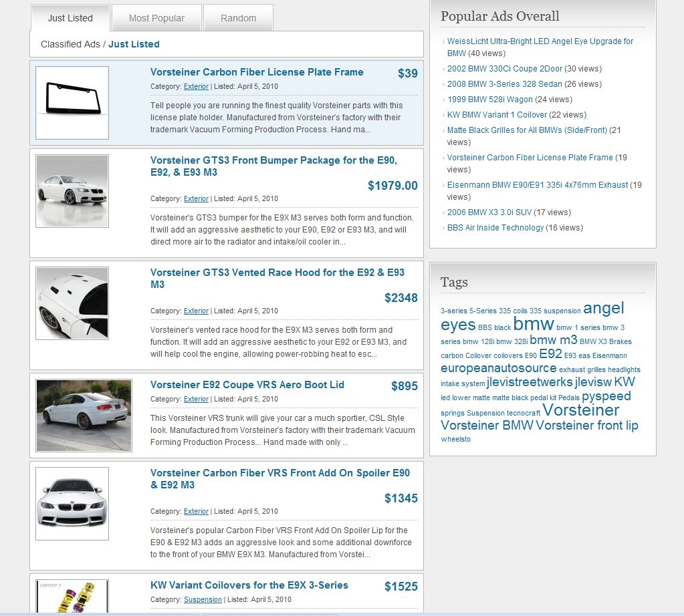Screen dimensions: 684x616
Task: Select the 'wheelsto' tag
Action: (x=455, y=439)
